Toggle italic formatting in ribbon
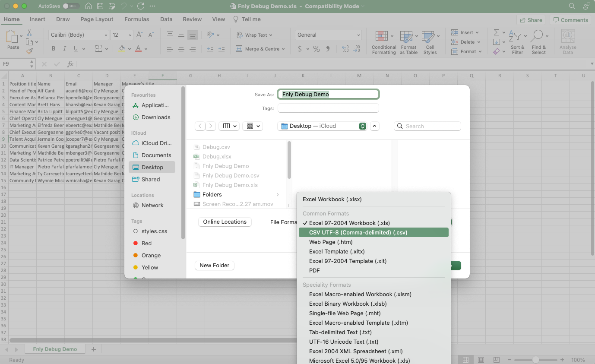This screenshot has height=364, width=595. click(x=65, y=49)
